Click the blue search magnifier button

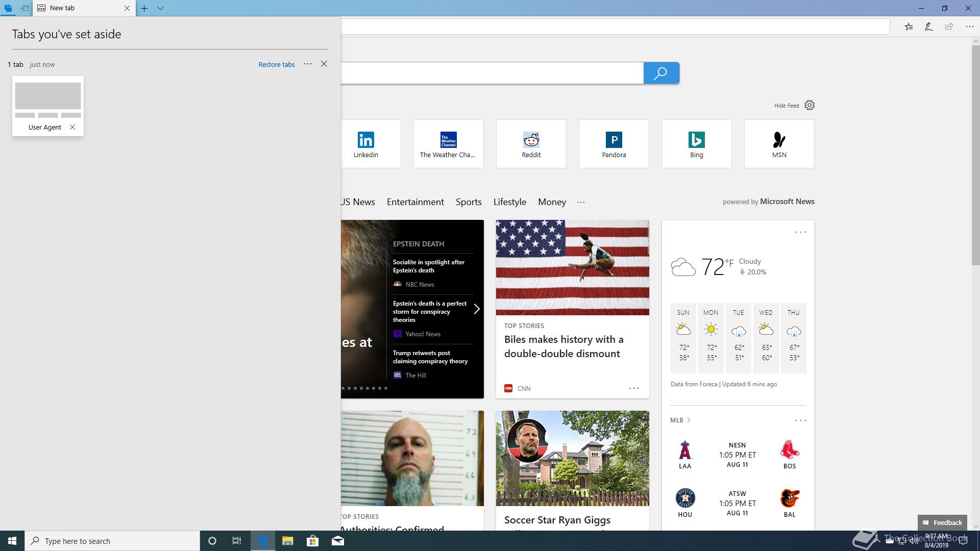coord(661,73)
